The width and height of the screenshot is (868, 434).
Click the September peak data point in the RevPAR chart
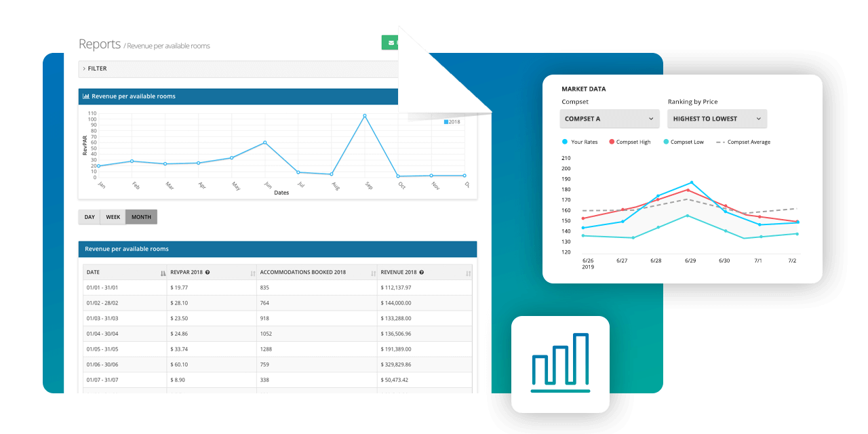(365, 116)
